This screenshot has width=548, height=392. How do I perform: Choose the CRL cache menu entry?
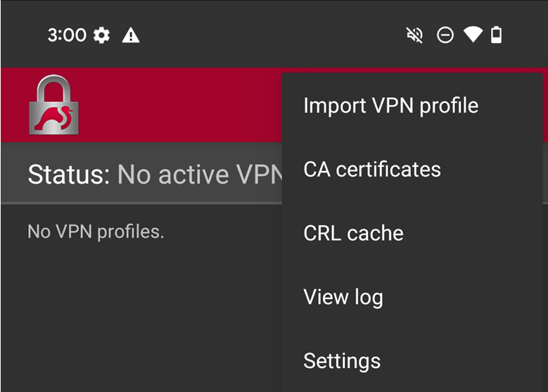(353, 233)
